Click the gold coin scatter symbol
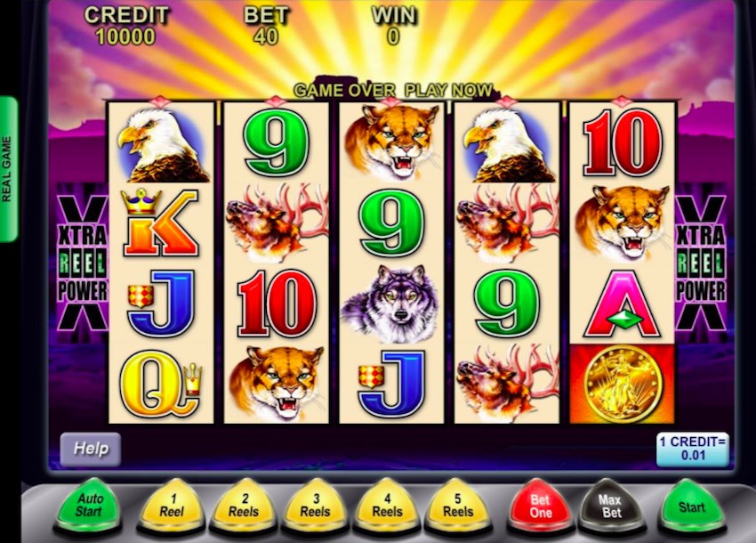Screen dimensions: 756x543 click(x=622, y=384)
